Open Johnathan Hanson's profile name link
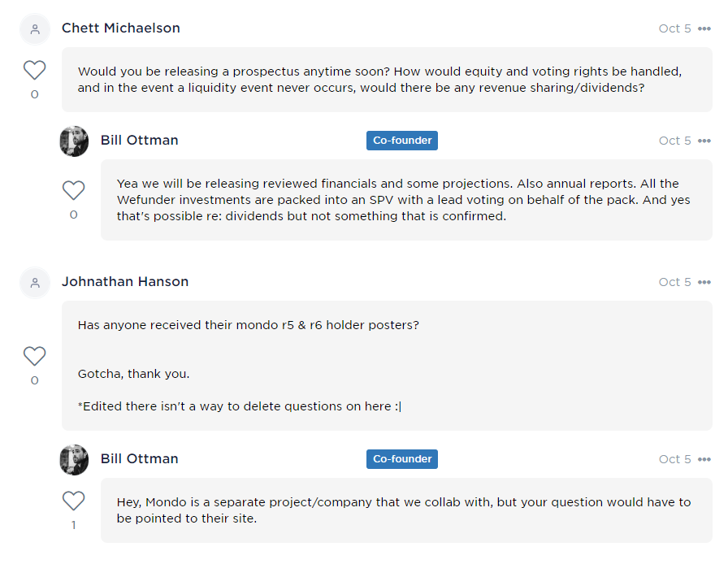The height and width of the screenshot is (564, 728). point(125,282)
